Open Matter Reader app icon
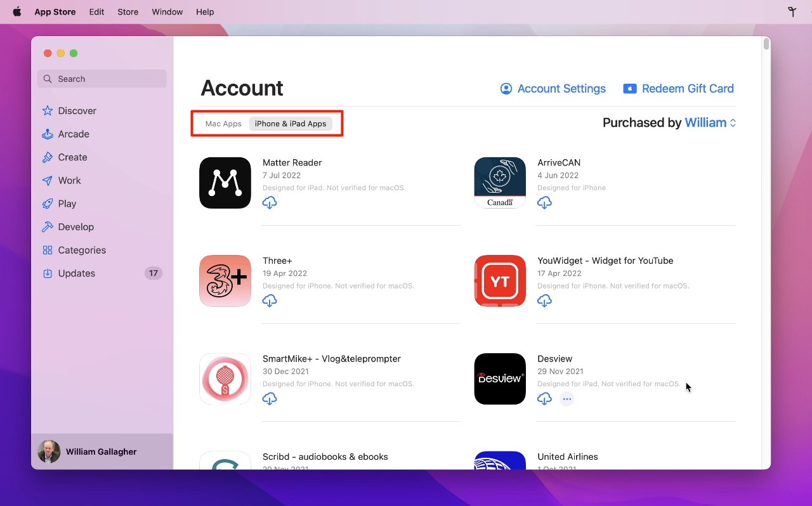The image size is (812, 506). click(225, 183)
